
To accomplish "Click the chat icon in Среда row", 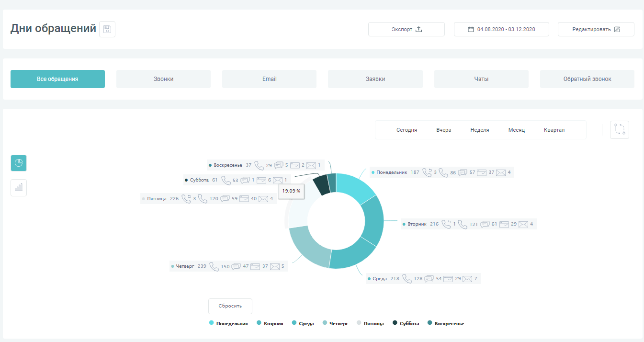I will [x=429, y=279].
